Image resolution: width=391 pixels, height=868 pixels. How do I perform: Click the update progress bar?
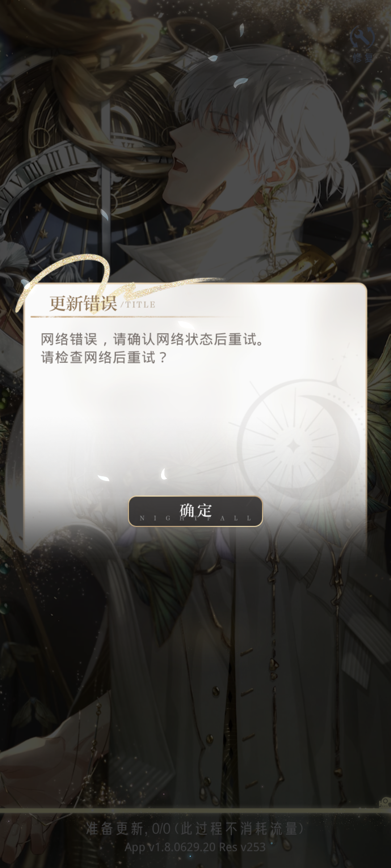(x=195, y=812)
